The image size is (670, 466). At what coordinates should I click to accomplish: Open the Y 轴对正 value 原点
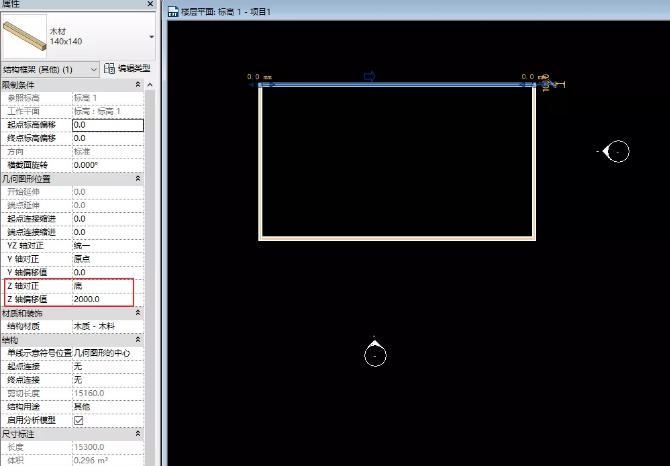[x=108, y=259]
